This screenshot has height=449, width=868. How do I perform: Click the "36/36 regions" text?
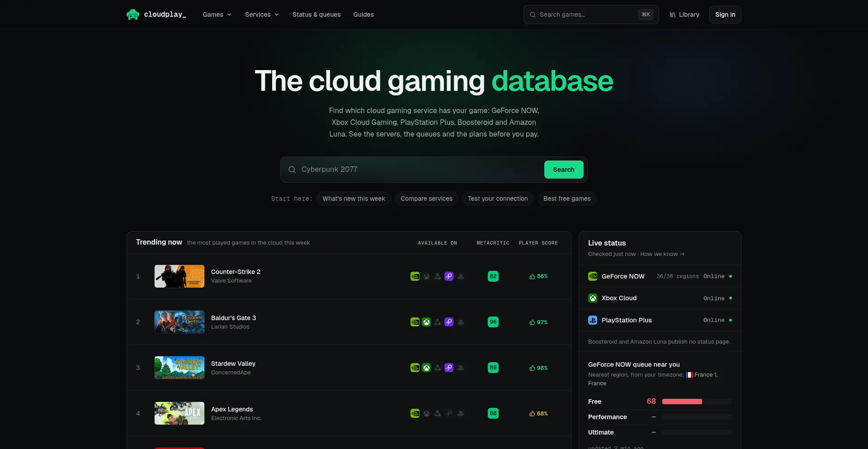pos(678,276)
